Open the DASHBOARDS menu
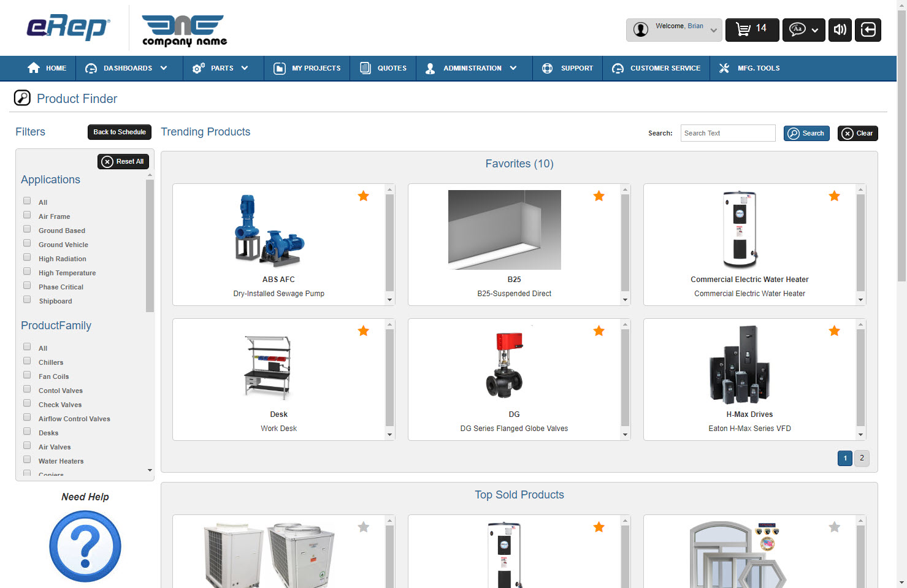This screenshot has height=588, width=907. pyautogui.click(x=126, y=68)
